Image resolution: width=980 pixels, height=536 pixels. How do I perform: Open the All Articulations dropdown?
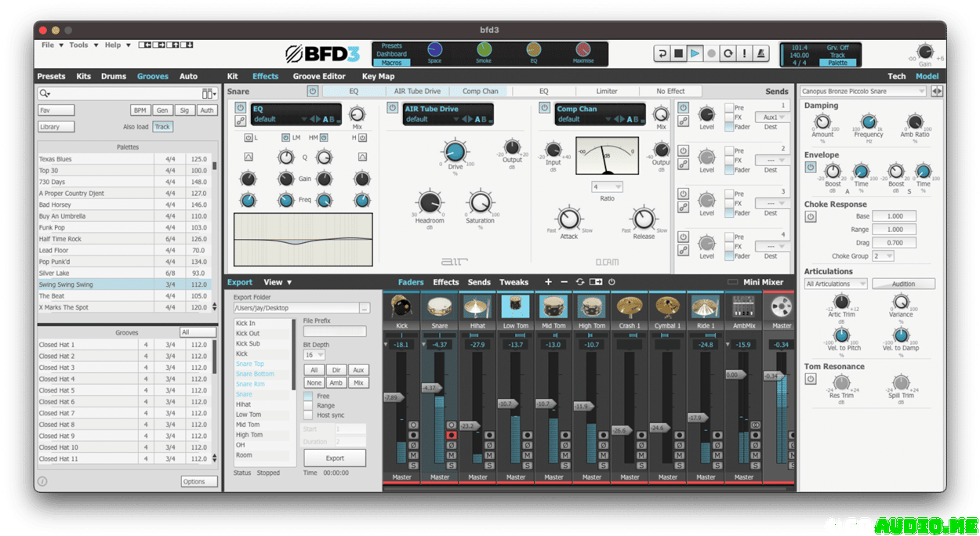coord(836,284)
